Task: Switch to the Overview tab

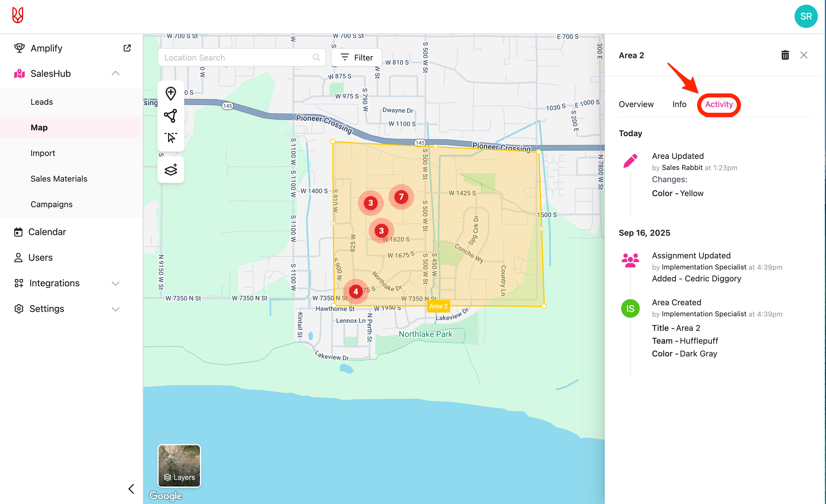Action: point(636,104)
